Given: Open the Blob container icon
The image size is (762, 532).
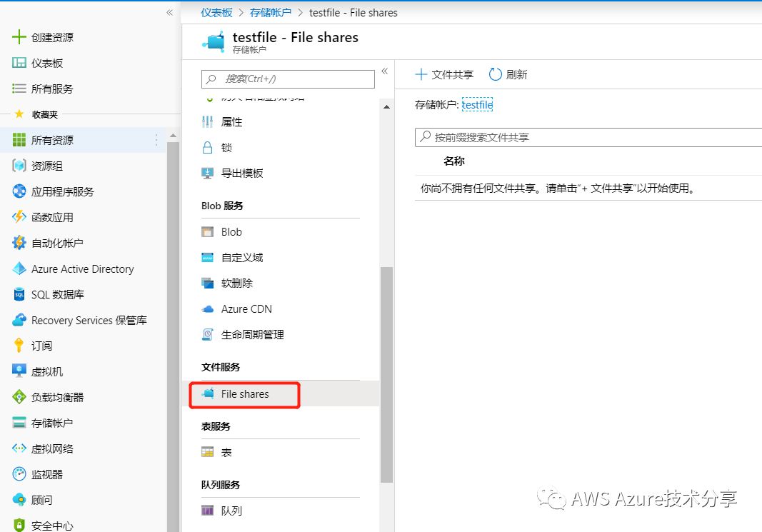Looking at the screenshot, I should (x=208, y=232).
